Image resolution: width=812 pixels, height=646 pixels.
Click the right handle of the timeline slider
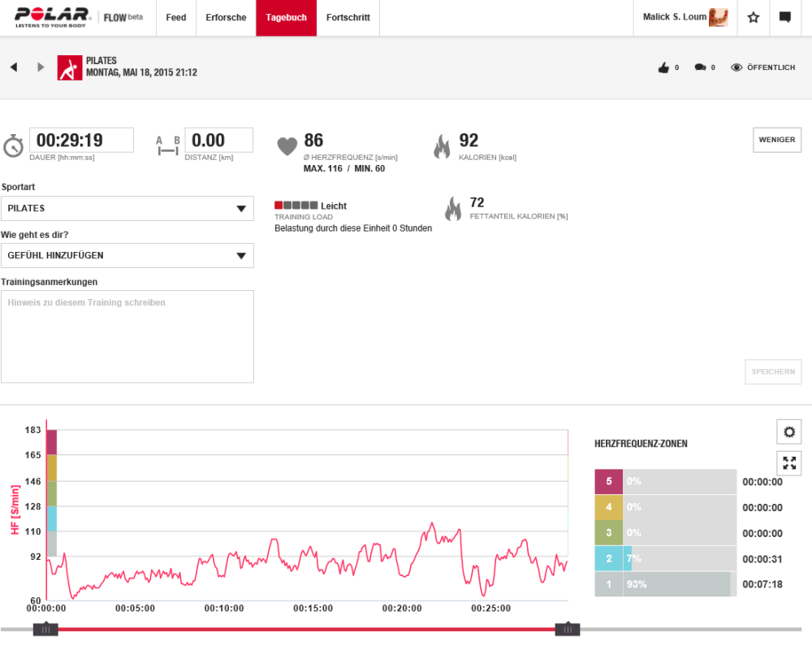(x=567, y=629)
